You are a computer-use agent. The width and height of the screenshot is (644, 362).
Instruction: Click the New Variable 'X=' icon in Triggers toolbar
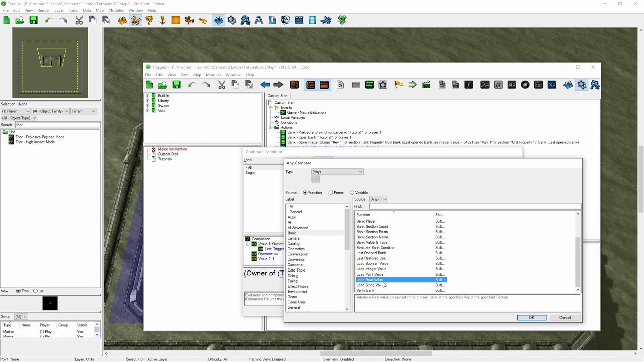point(552,85)
